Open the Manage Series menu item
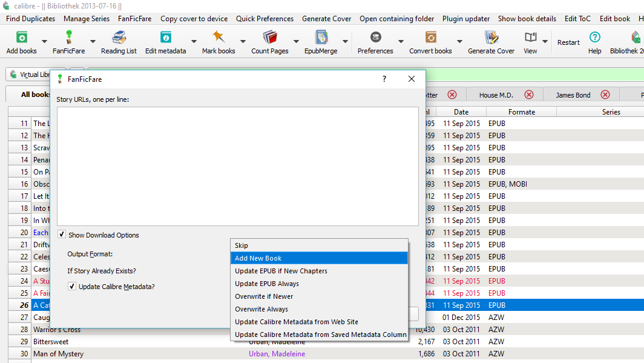This screenshot has height=363, width=644. [x=87, y=19]
